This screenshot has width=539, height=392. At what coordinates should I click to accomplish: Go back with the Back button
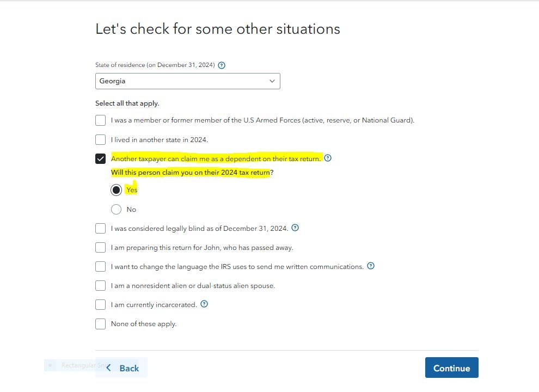(124, 368)
